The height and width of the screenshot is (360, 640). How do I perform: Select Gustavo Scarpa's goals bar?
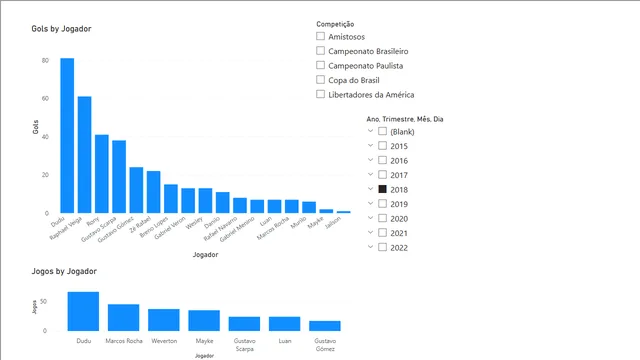pyautogui.click(x=119, y=177)
